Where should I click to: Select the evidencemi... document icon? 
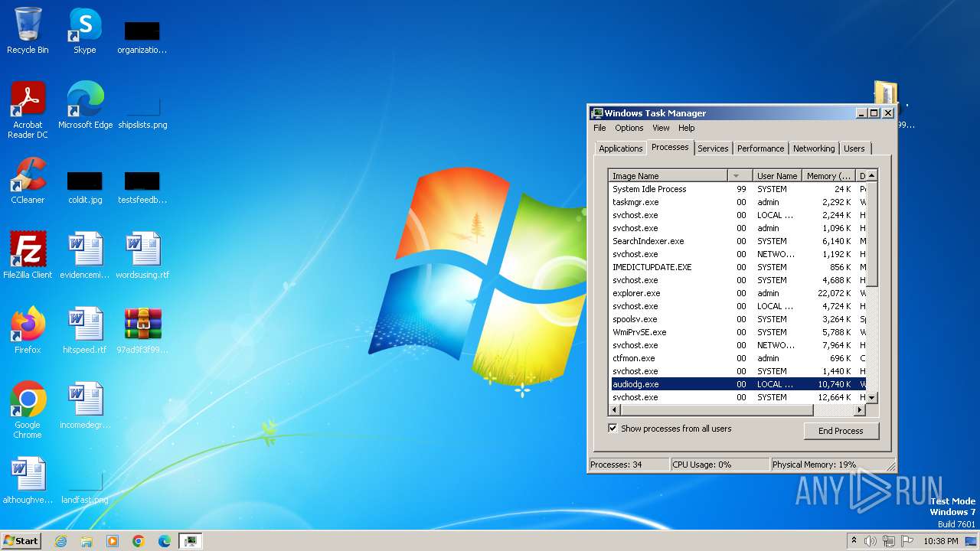[x=85, y=256]
